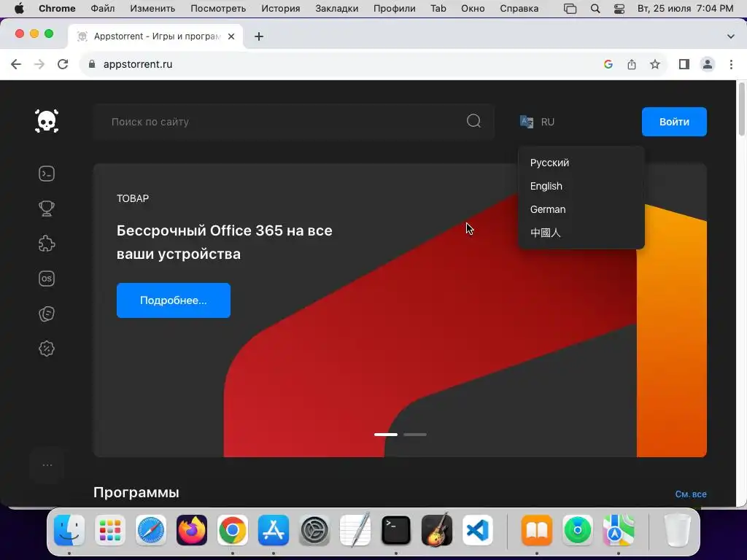
Task: Open the puzzle-piece plugins sidebar icon
Action: coord(47,244)
